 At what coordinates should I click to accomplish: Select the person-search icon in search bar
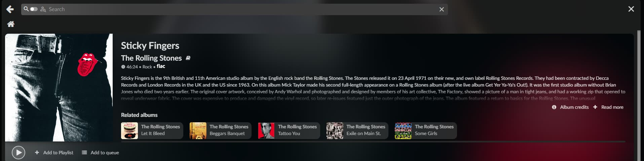click(43, 9)
